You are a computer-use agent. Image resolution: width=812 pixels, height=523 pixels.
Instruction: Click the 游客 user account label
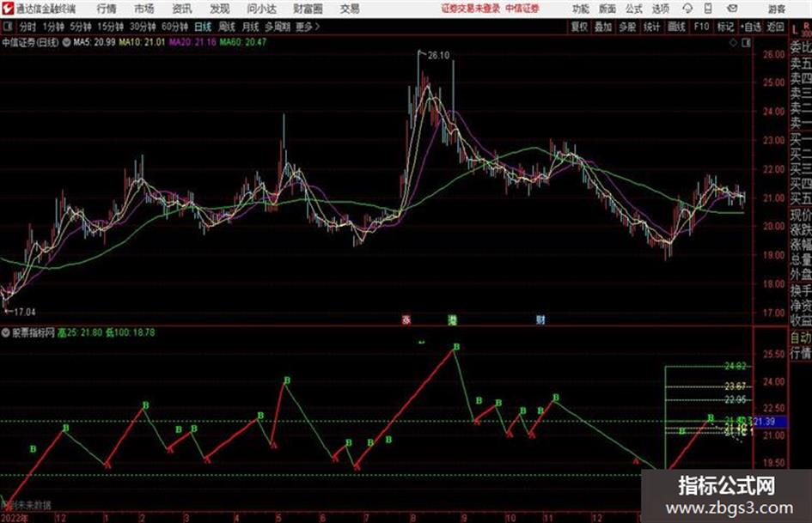[776, 9]
